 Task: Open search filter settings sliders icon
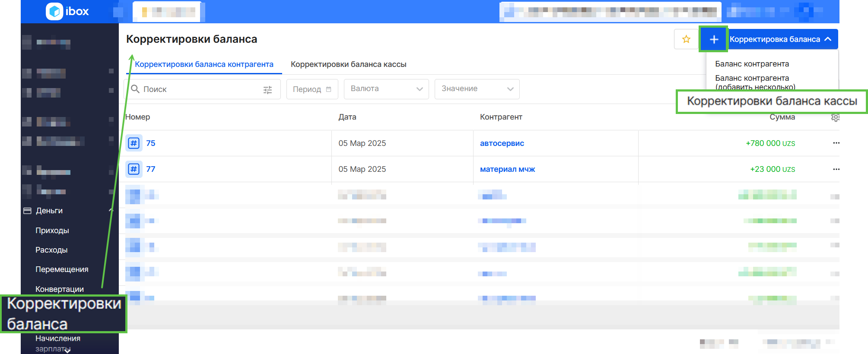coord(267,90)
